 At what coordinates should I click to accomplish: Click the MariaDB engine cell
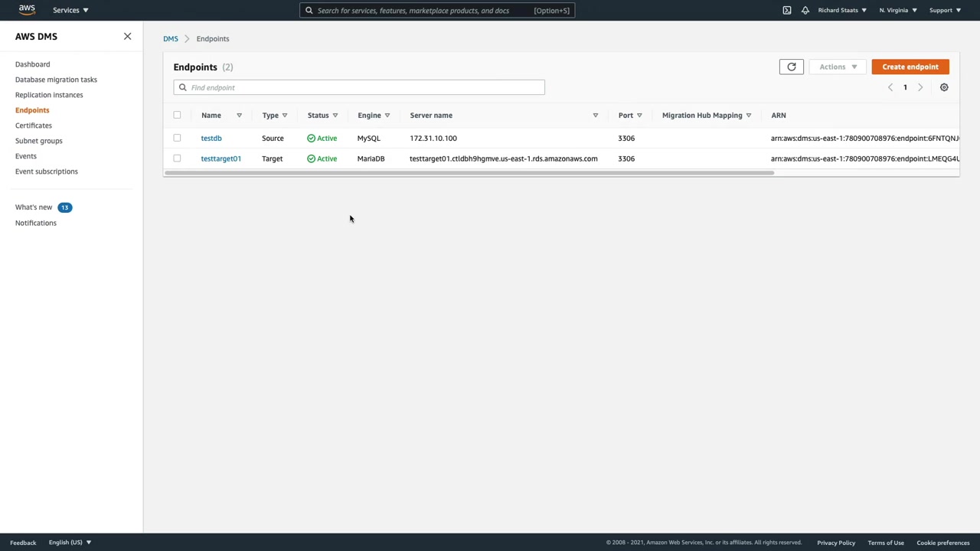371,158
